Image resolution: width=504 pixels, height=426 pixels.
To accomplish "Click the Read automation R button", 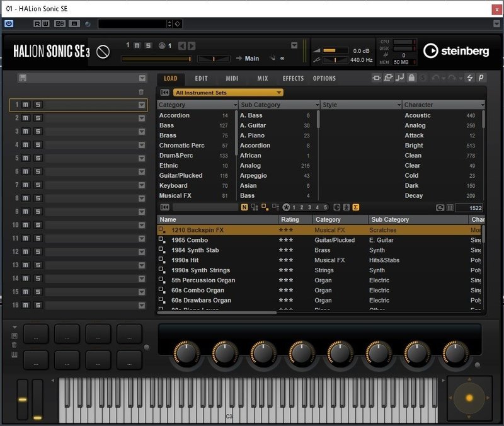I will click(x=37, y=23).
